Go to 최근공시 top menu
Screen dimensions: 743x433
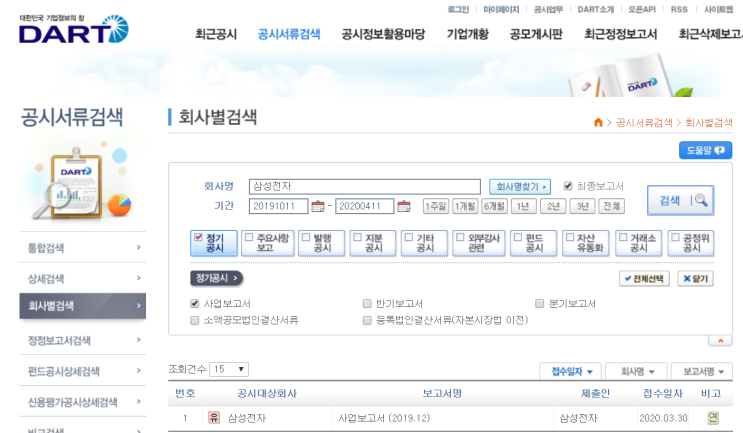216,34
